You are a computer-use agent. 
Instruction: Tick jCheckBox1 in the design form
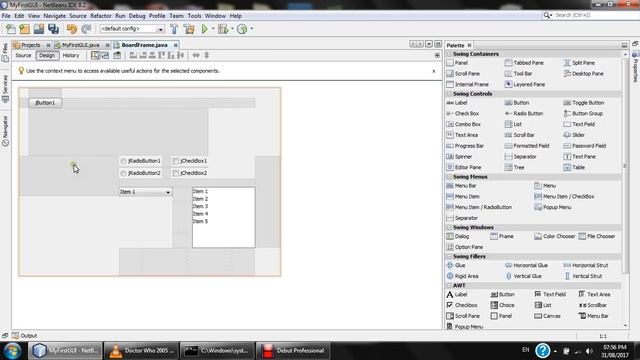click(x=190, y=161)
